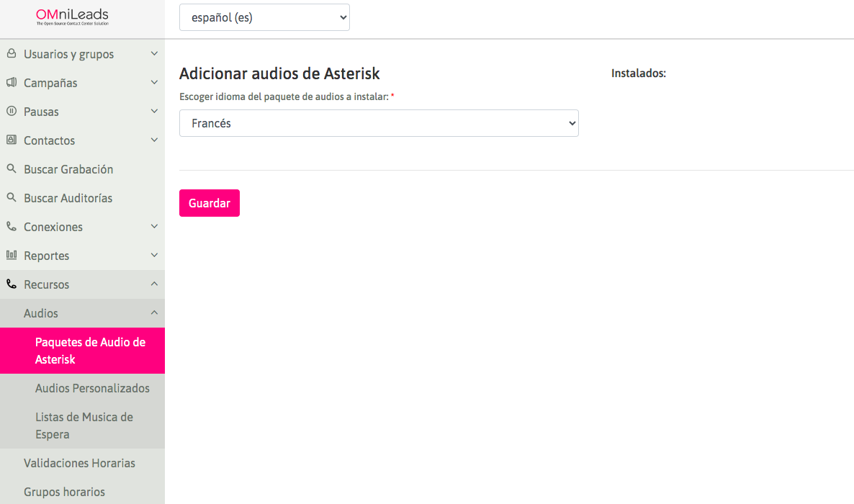
Task: Collapse the Audios submenu chevron
Action: point(154,313)
